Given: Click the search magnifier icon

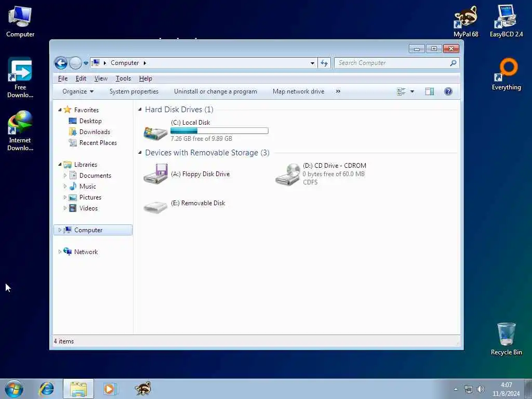Looking at the screenshot, I should 453,63.
